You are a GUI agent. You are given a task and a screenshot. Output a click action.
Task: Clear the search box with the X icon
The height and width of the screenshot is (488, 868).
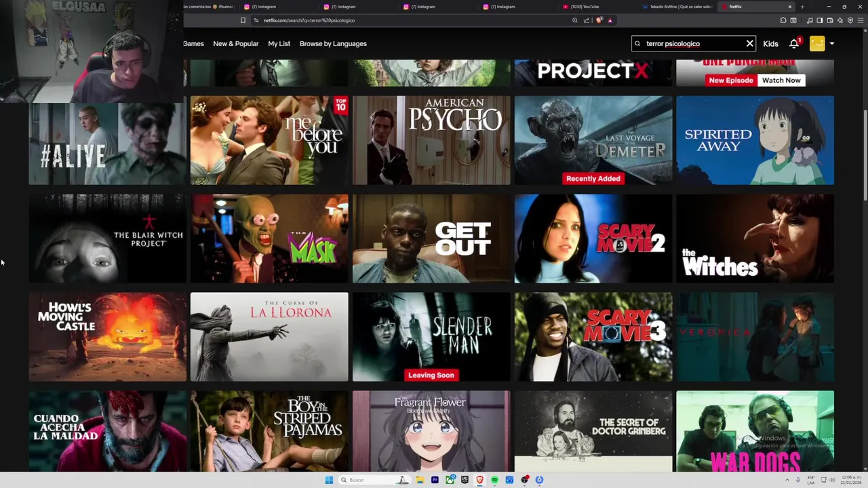point(749,43)
